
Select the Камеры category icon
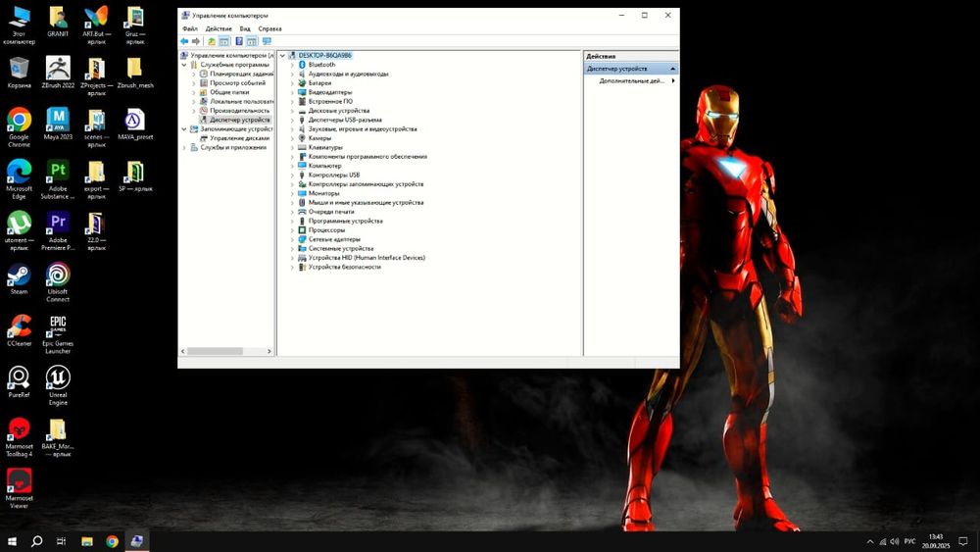tap(302, 137)
